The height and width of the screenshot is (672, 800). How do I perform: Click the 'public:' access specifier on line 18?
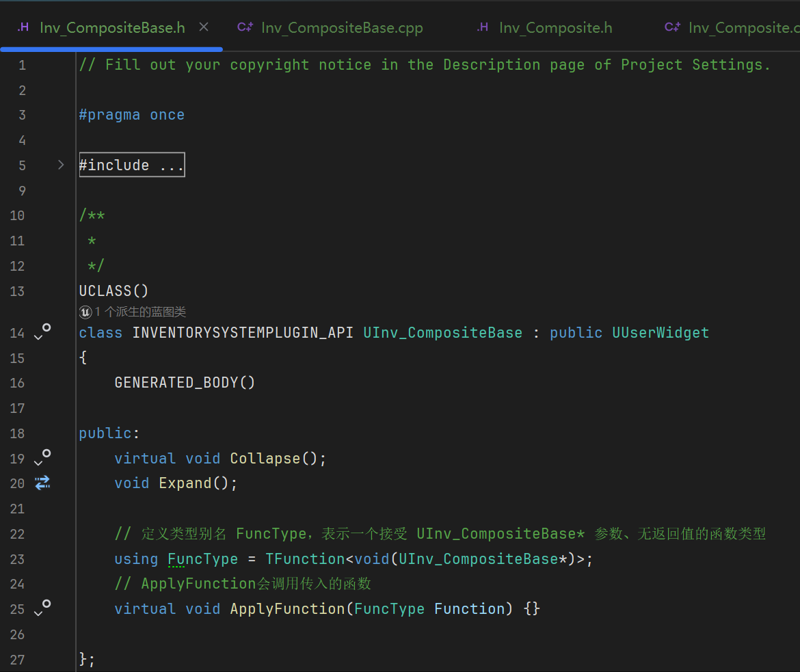click(x=109, y=433)
